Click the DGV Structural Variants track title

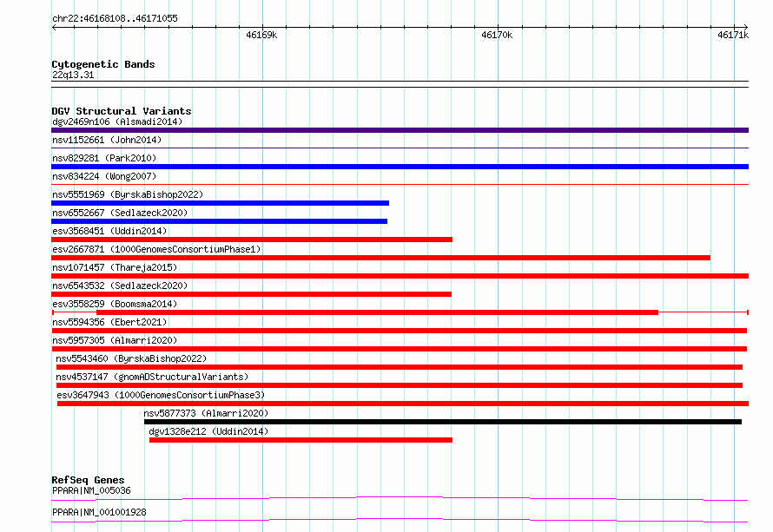tap(122, 111)
